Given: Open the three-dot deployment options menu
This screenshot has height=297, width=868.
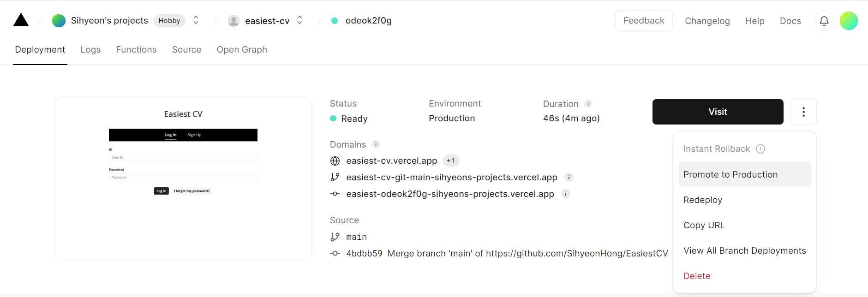Looking at the screenshot, I should (x=803, y=112).
